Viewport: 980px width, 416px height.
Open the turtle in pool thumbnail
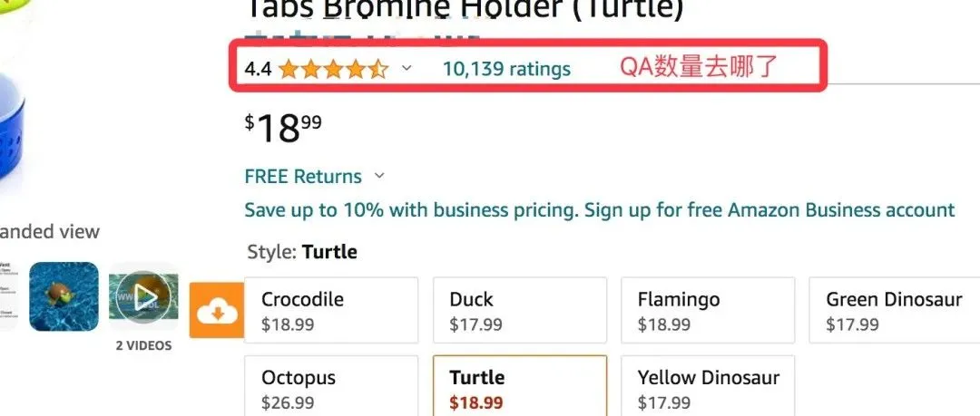click(x=64, y=296)
